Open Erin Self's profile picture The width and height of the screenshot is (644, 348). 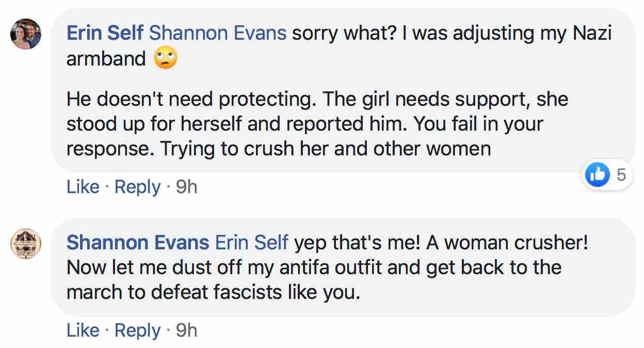pos(26,34)
